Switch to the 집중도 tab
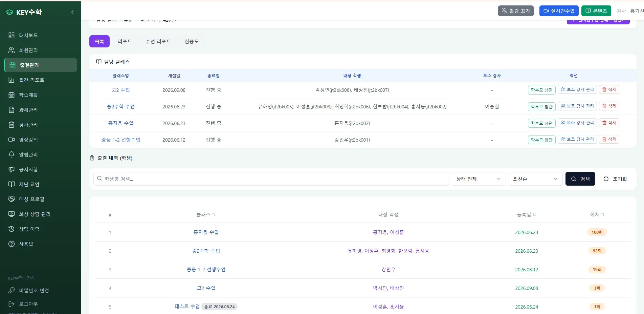644x314 pixels. (192, 41)
